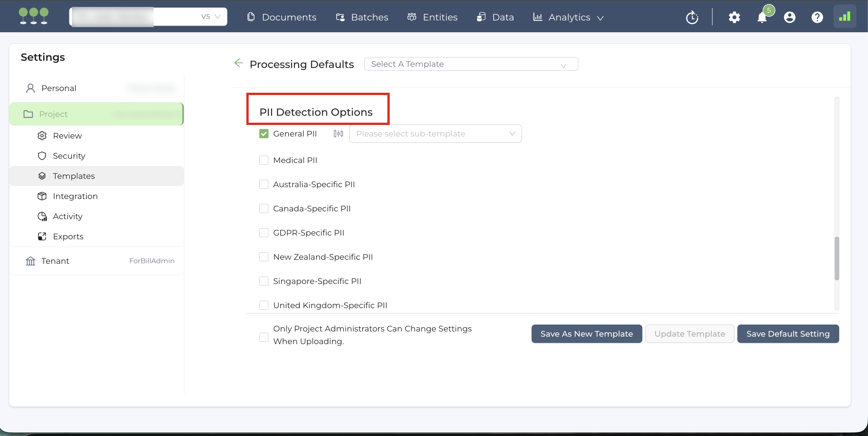
Task: Expand the Analytics menu dropdown
Action: click(569, 17)
